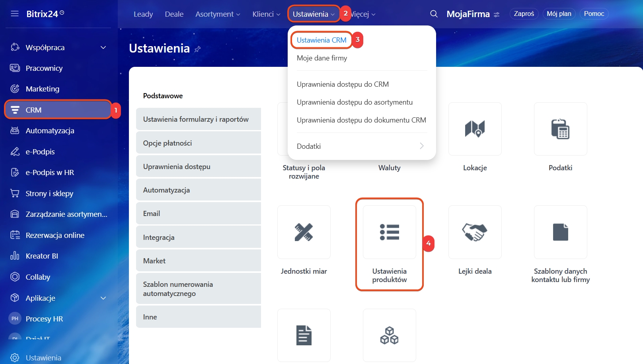
Task: Click the Collaby hexagon icon in sidebar
Action: (15, 277)
